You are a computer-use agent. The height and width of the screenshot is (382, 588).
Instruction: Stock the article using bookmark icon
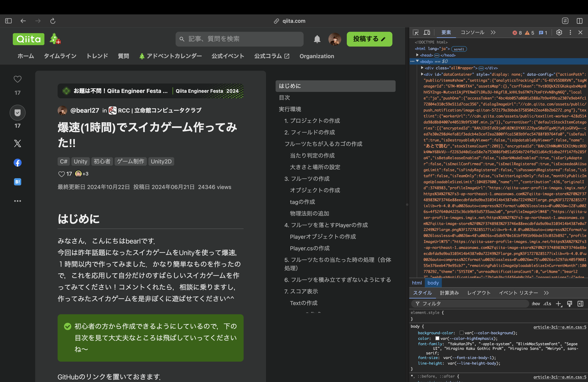point(17,113)
